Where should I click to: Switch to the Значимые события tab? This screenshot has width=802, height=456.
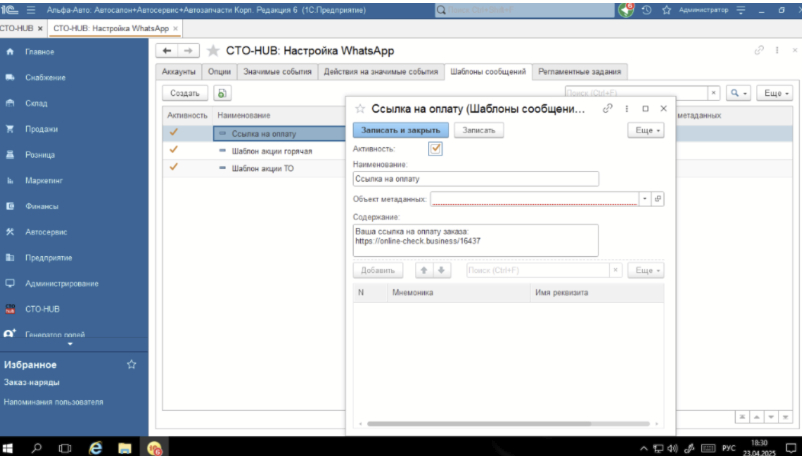[x=277, y=72]
